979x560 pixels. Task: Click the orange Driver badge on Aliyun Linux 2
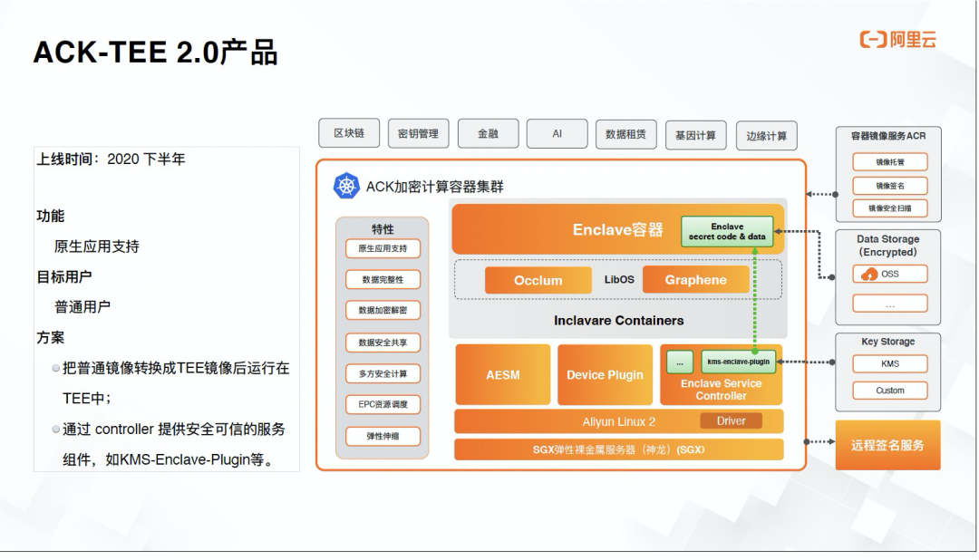click(731, 420)
